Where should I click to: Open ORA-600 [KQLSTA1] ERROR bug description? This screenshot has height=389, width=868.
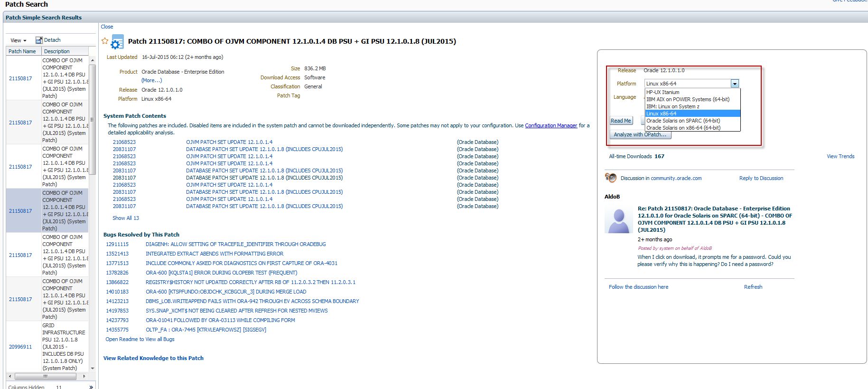point(222,273)
